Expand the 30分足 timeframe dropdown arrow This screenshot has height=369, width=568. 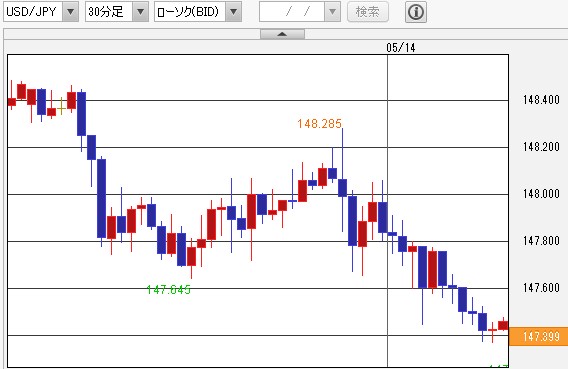tap(140, 12)
